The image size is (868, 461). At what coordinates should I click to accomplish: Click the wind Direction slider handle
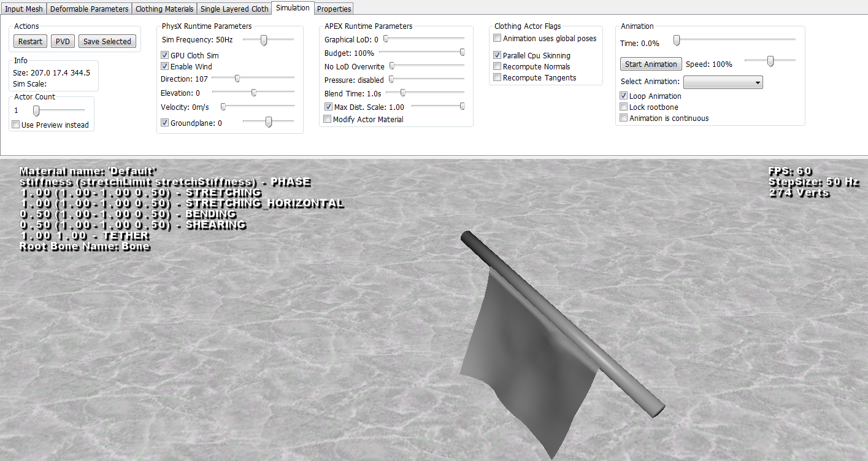coord(237,79)
